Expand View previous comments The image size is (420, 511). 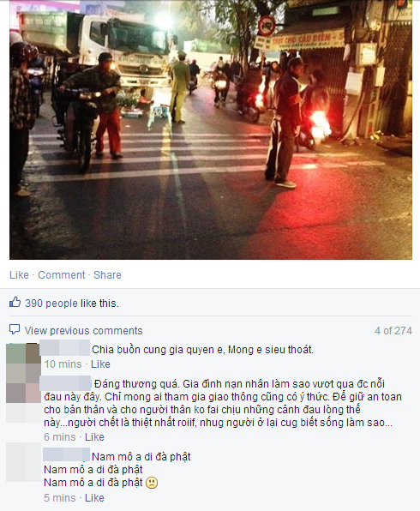pos(84,330)
